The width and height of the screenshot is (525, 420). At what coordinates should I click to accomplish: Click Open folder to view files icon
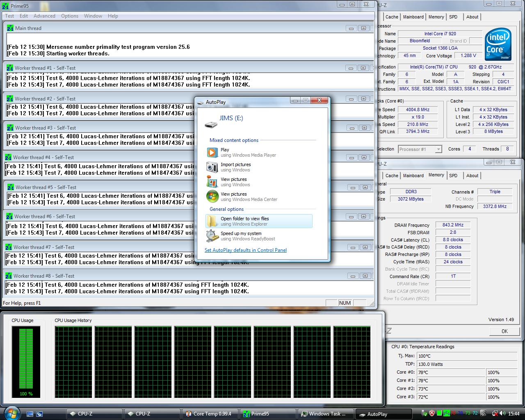pos(212,221)
